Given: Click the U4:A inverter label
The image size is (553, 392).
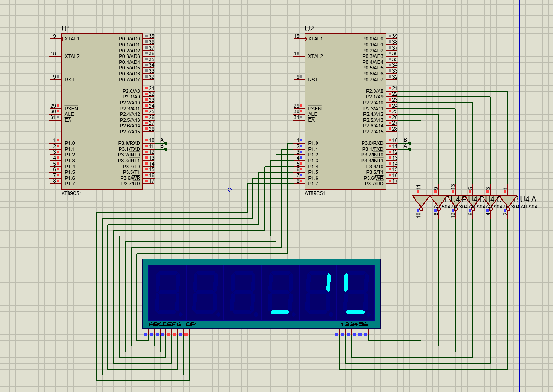Looking at the screenshot, I should click(x=528, y=199).
